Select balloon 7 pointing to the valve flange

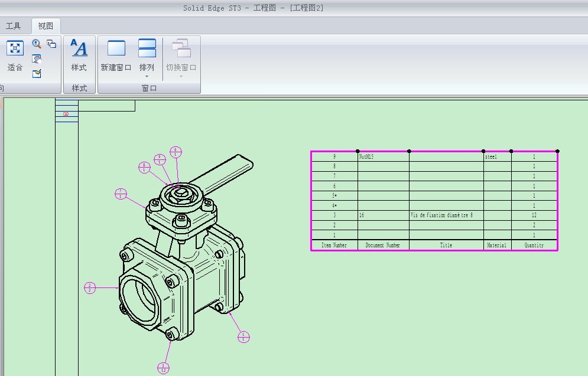pos(121,194)
